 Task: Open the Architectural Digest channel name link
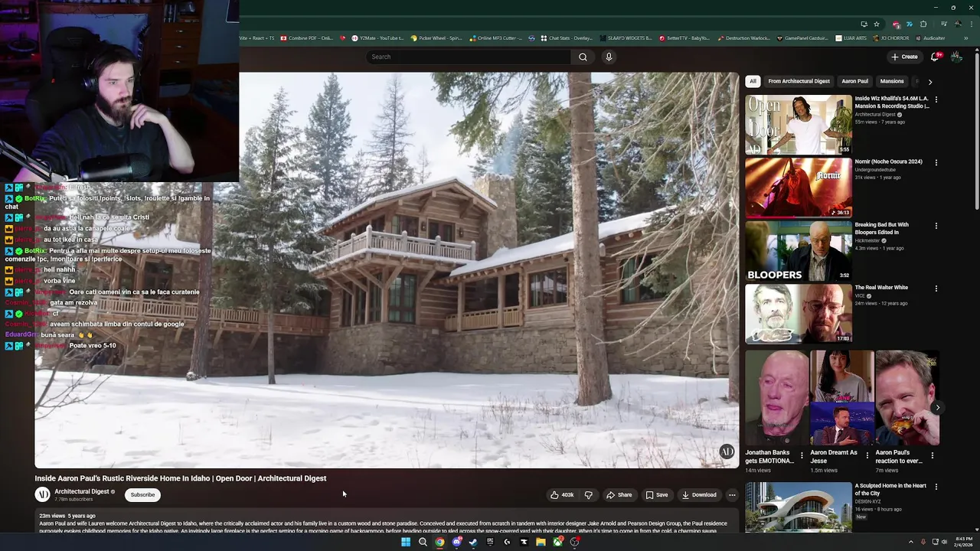click(82, 491)
